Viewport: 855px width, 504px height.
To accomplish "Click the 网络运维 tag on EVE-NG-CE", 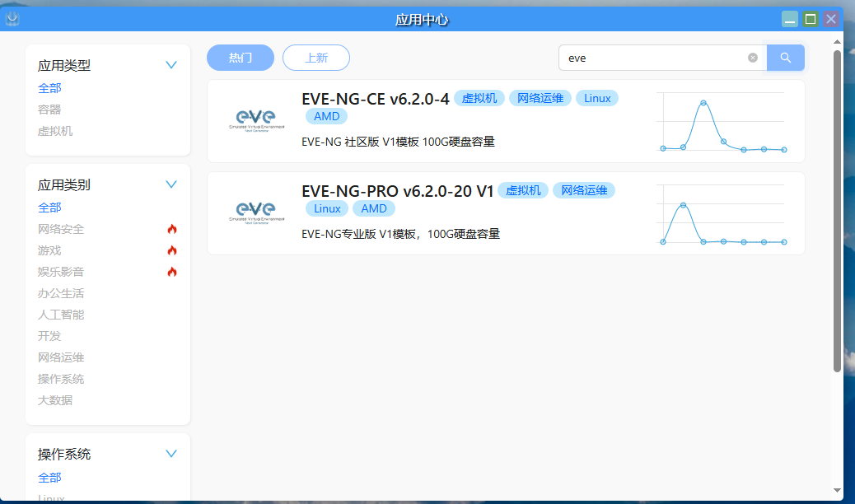I will click(x=540, y=98).
